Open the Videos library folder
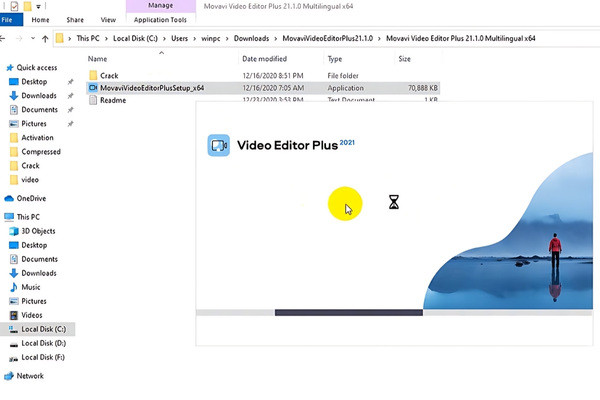The width and height of the screenshot is (600, 400). (32, 315)
